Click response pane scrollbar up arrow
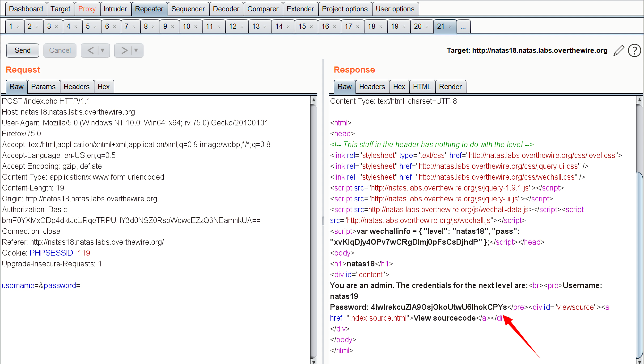Screen dimensions: 644x364 (640, 100)
